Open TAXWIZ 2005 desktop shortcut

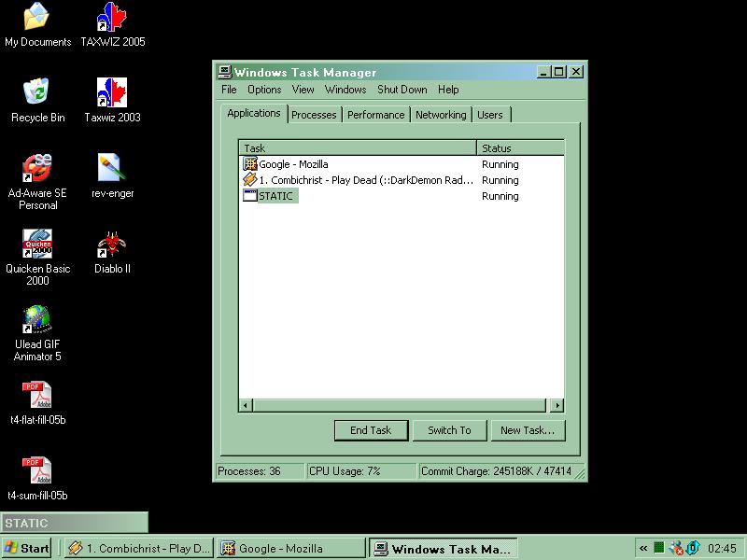(x=112, y=25)
